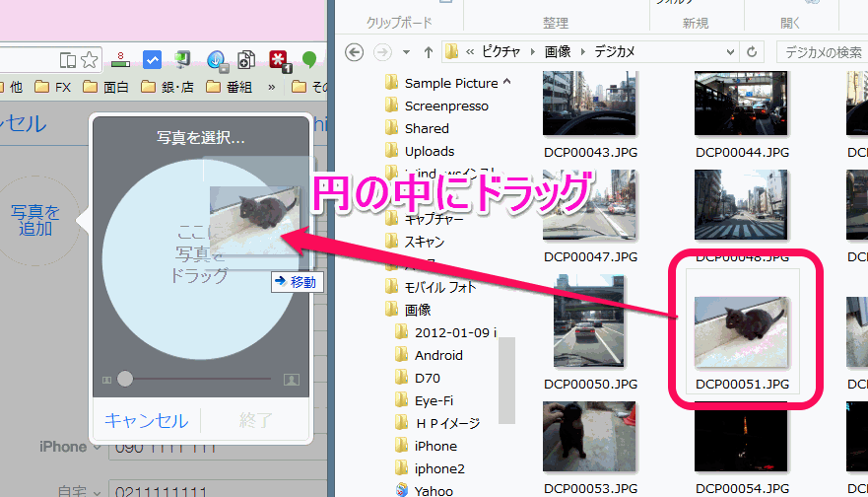Select the Screenpresso folder in the tree
868x497 pixels.
click(x=445, y=106)
